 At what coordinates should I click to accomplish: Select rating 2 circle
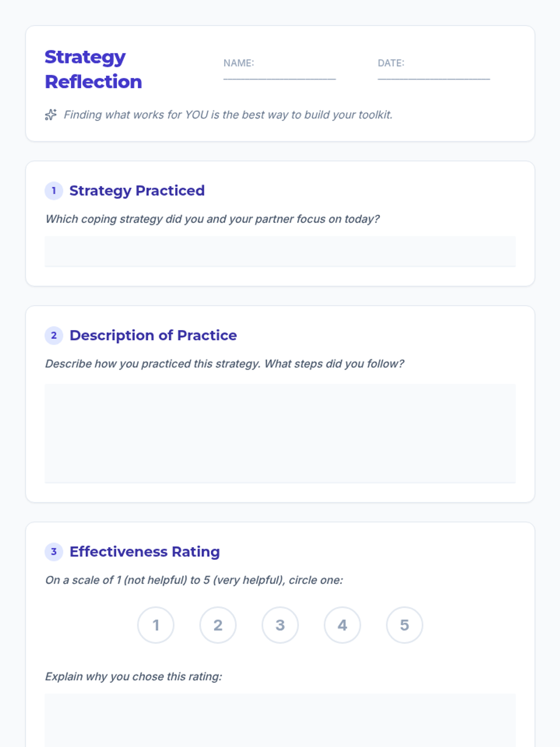tap(218, 625)
